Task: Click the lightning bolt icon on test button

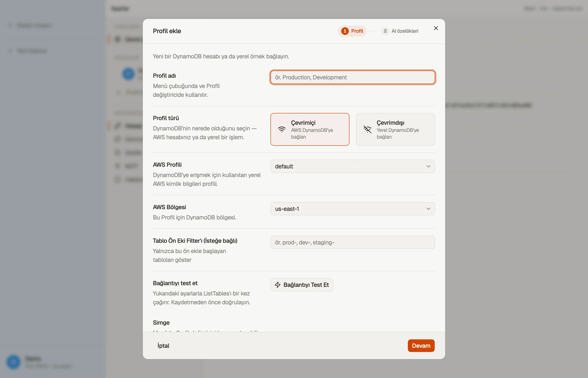Action: [x=278, y=285]
